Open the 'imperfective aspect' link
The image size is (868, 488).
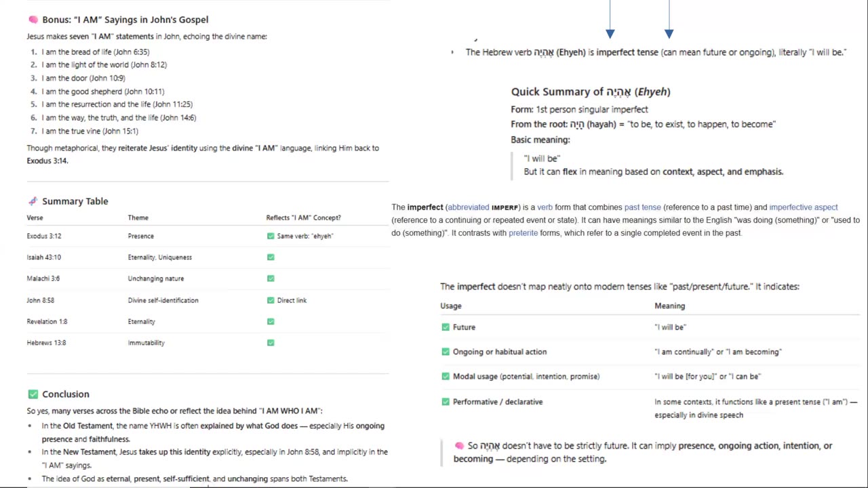[x=803, y=207]
